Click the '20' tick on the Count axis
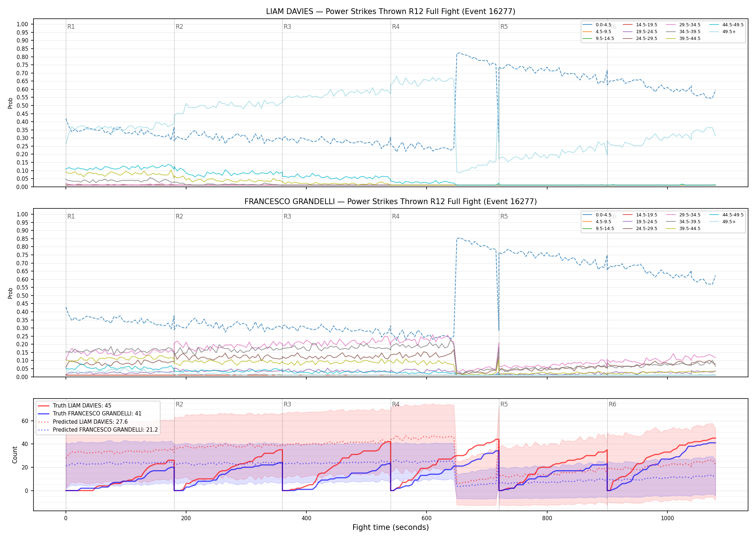The width and height of the screenshot is (756, 540). coord(25,468)
